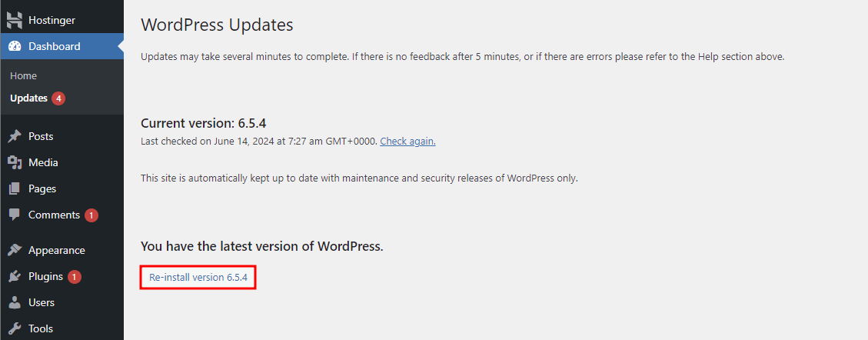This screenshot has height=340, width=868.
Task: Click the Plugins plug icon
Action: [x=15, y=276]
